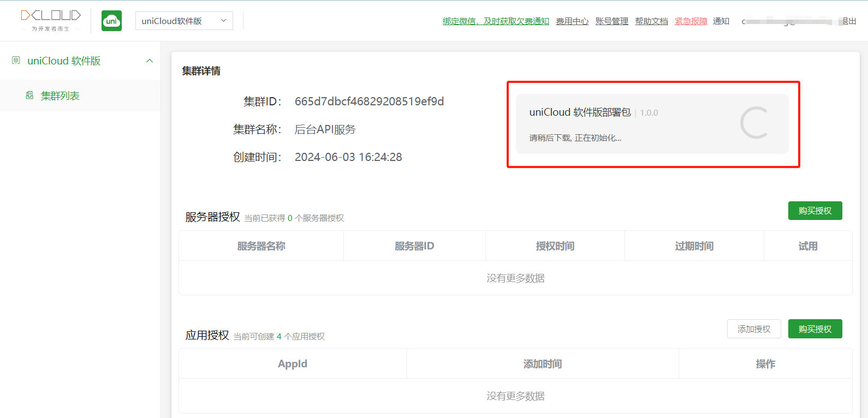Click the version number 1.0.0
868x418 pixels.
point(649,113)
